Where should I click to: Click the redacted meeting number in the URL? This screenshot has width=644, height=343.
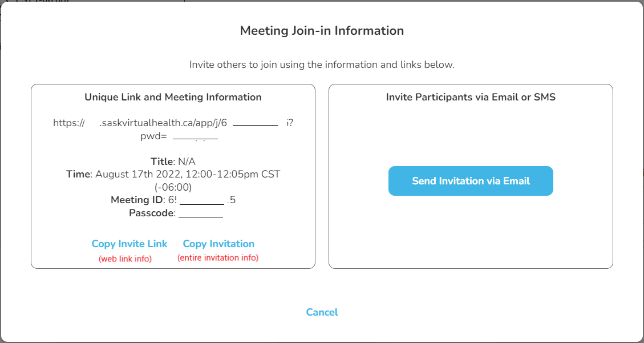tap(255, 123)
